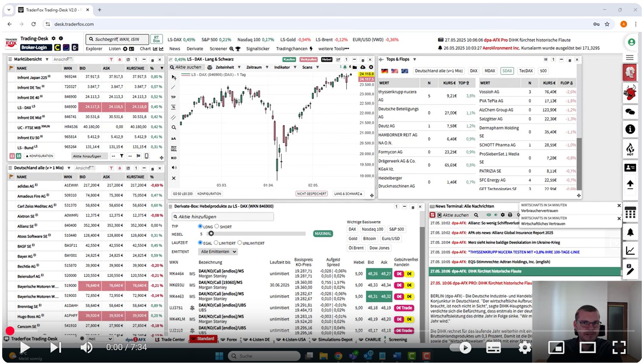Select the aA text tool in chart
The height and width of the screenshot is (364, 644).
174,138
